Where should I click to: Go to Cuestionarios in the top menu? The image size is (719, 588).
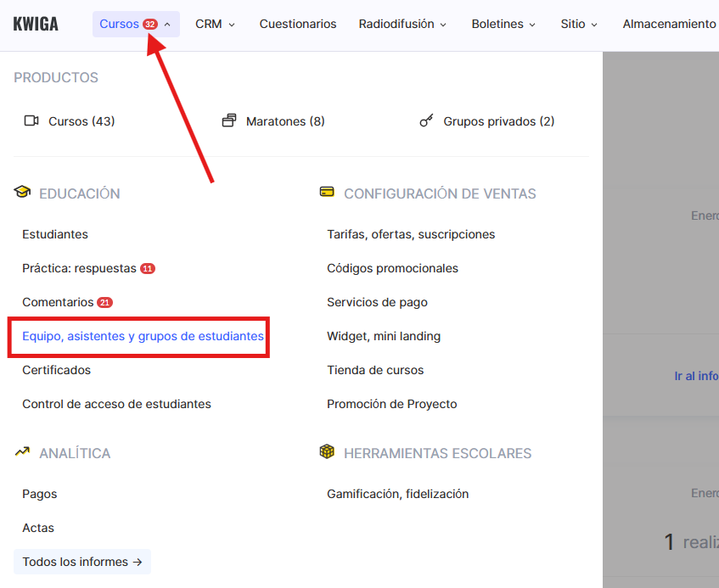[x=298, y=24]
